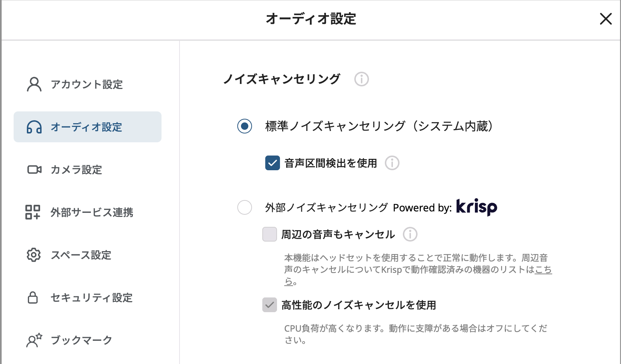The image size is (621, 364).
Task: Toggle 高性能のノイズキャンセルを使用
Action: [x=269, y=304]
